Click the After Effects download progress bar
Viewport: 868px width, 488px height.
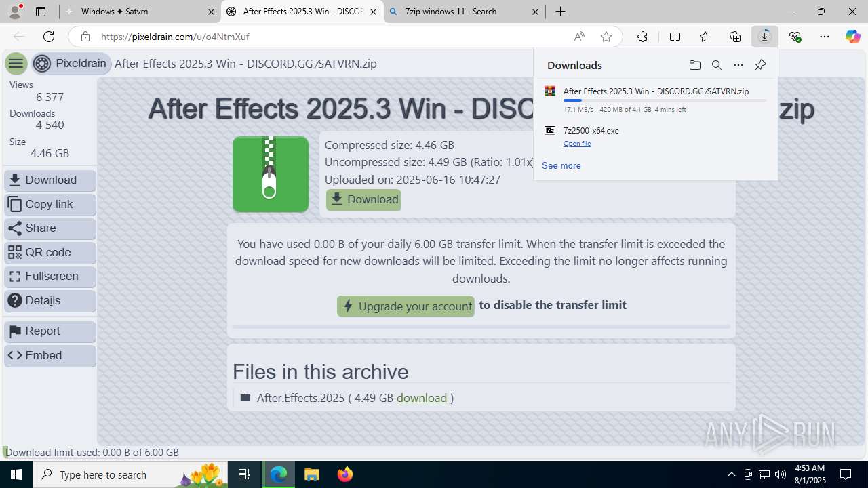[665, 100]
